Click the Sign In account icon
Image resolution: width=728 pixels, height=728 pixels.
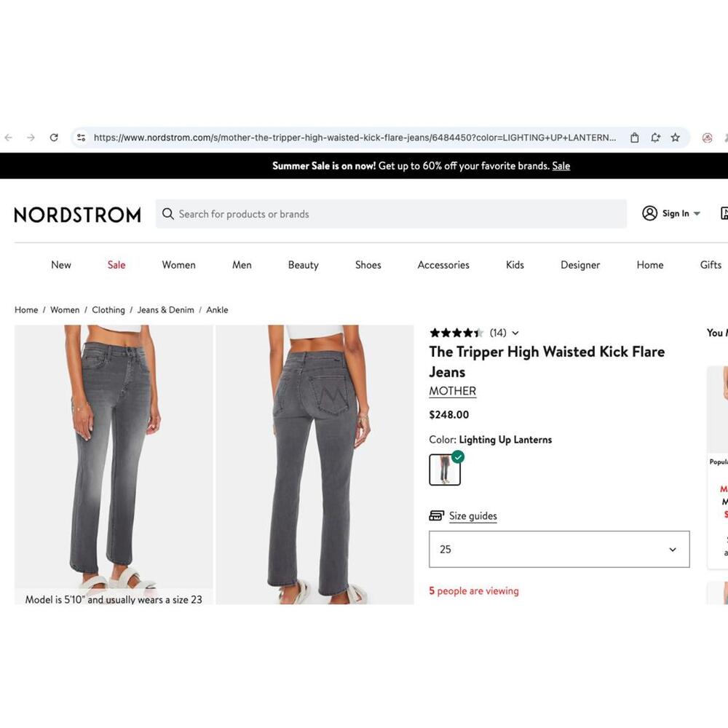pos(649,213)
